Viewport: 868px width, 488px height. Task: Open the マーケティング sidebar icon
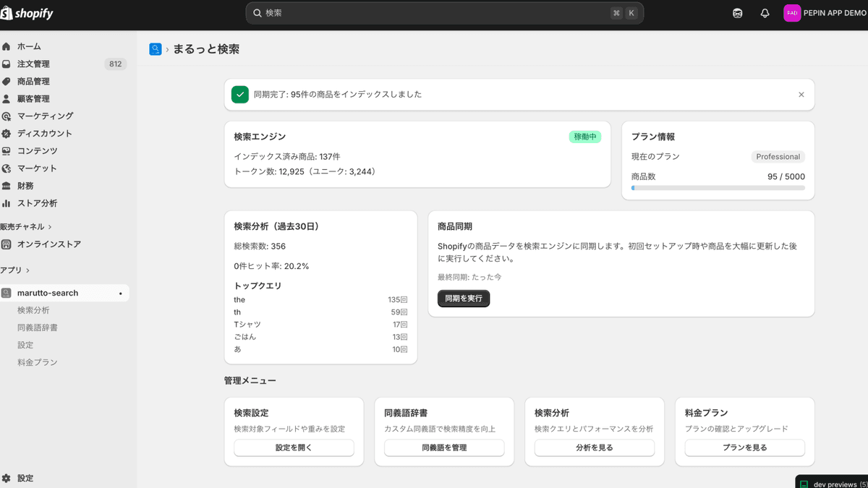click(x=7, y=116)
